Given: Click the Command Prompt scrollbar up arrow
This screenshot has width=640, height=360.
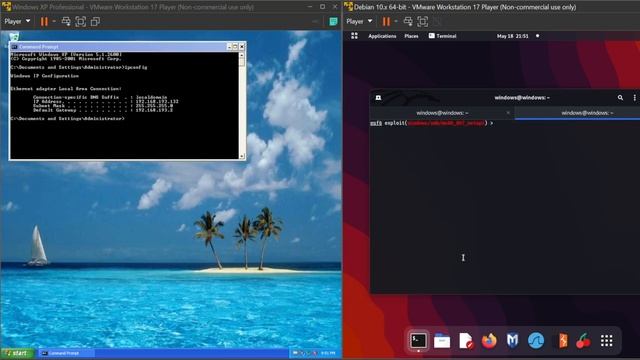Looking at the screenshot, I should click(242, 55).
